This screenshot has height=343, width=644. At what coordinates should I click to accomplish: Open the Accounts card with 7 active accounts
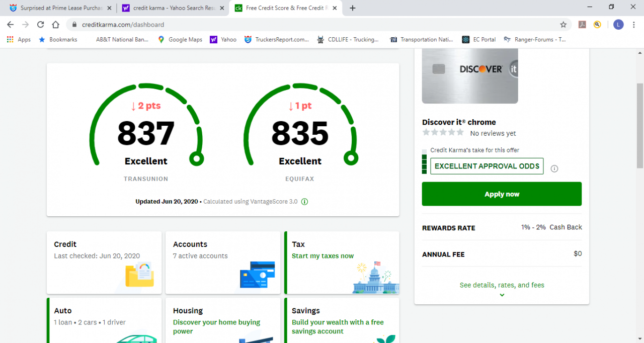pos(222,262)
